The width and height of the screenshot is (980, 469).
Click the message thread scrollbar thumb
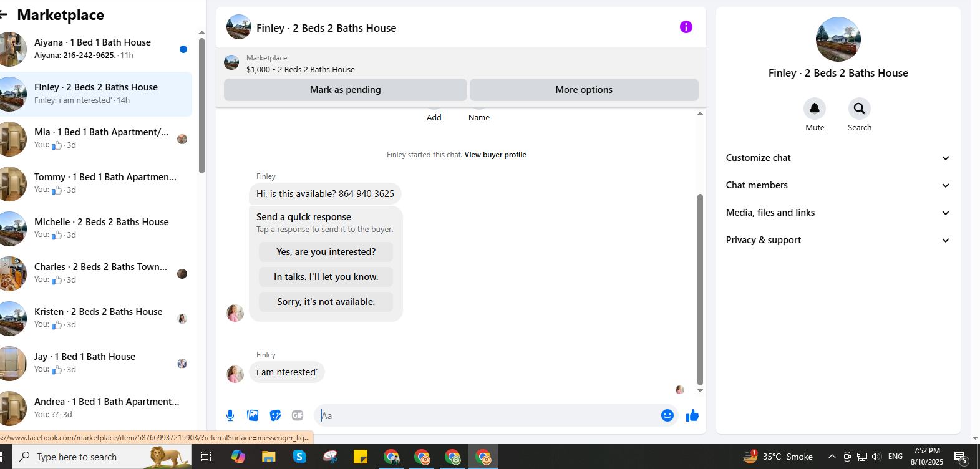700,289
